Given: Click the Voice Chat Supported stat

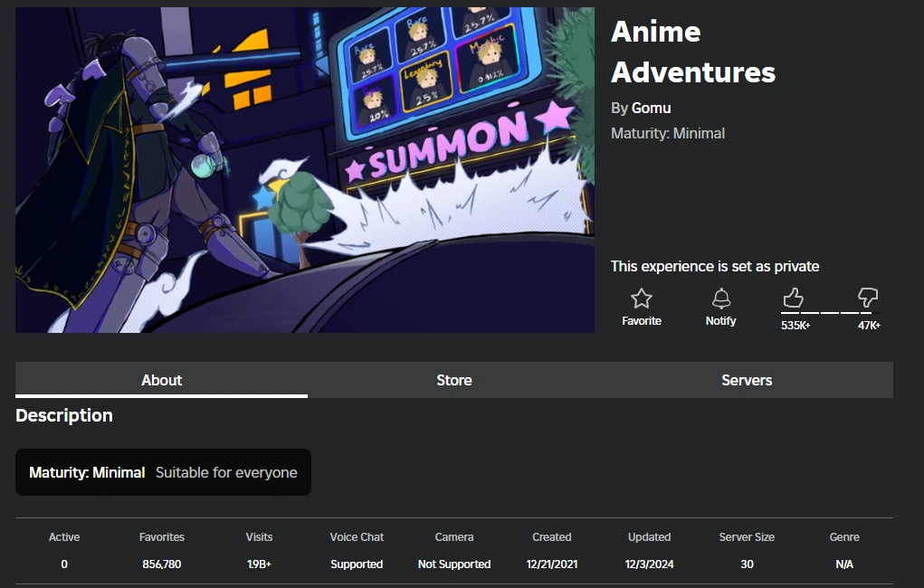Looking at the screenshot, I should click(x=357, y=564).
